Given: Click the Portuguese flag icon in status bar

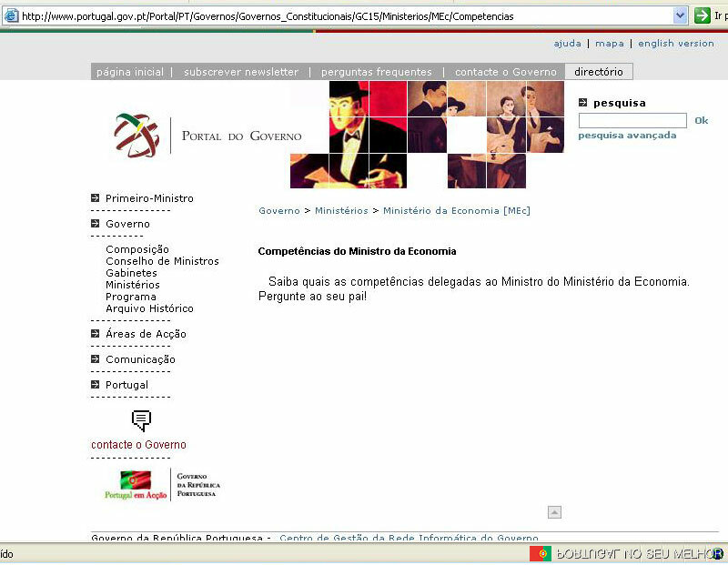Looking at the screenshot, I should point(541,553).
